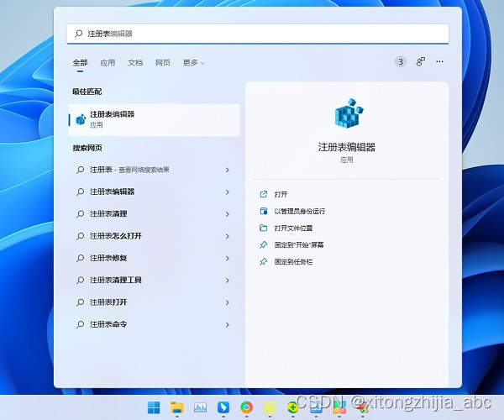Click search icon beside 注册表命令

pyautogui.click(x=80, y=324)
